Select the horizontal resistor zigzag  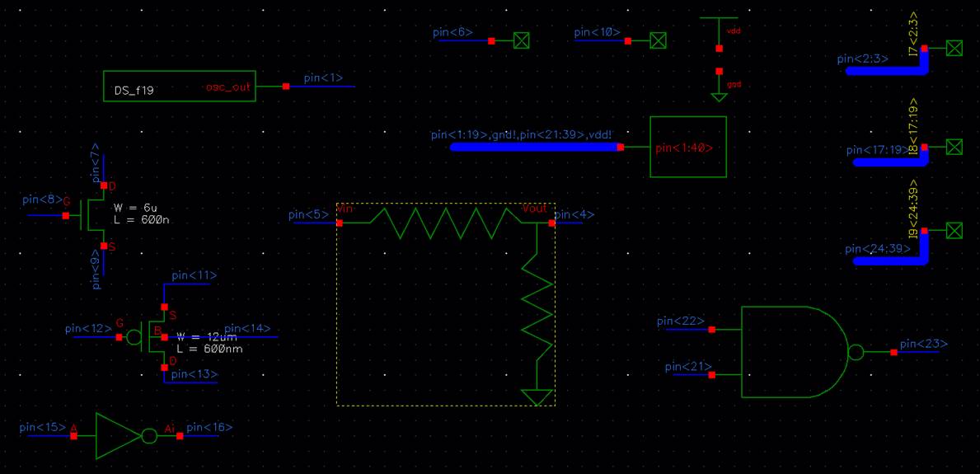tap(446, 223)
